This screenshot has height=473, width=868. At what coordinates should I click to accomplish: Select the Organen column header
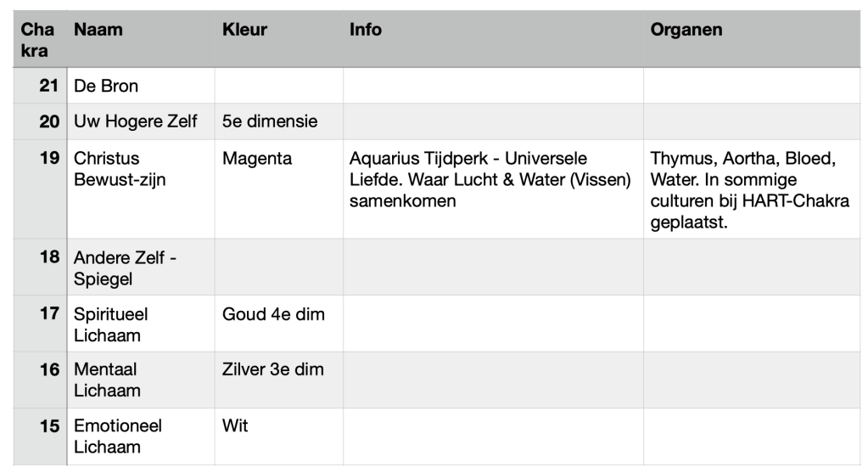coord(686,31)
